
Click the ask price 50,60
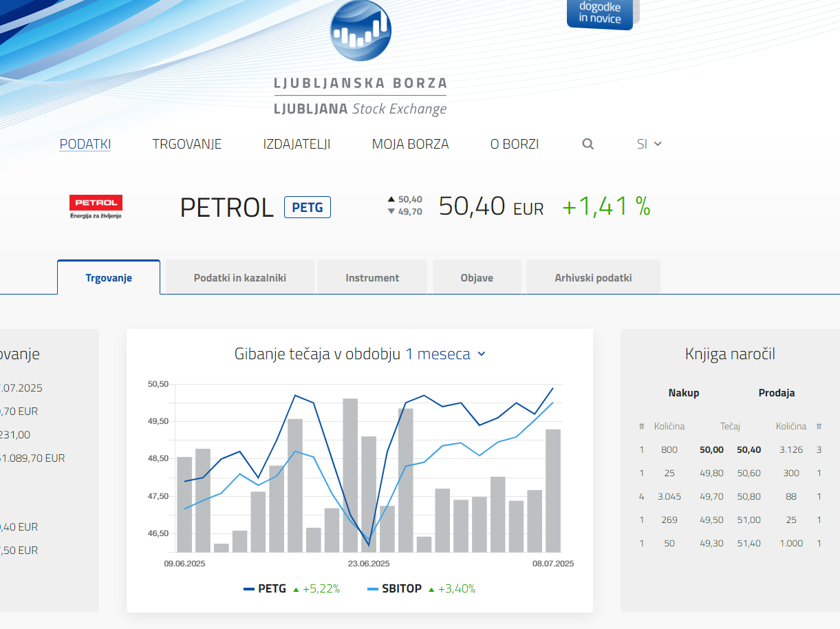point(749,473)
